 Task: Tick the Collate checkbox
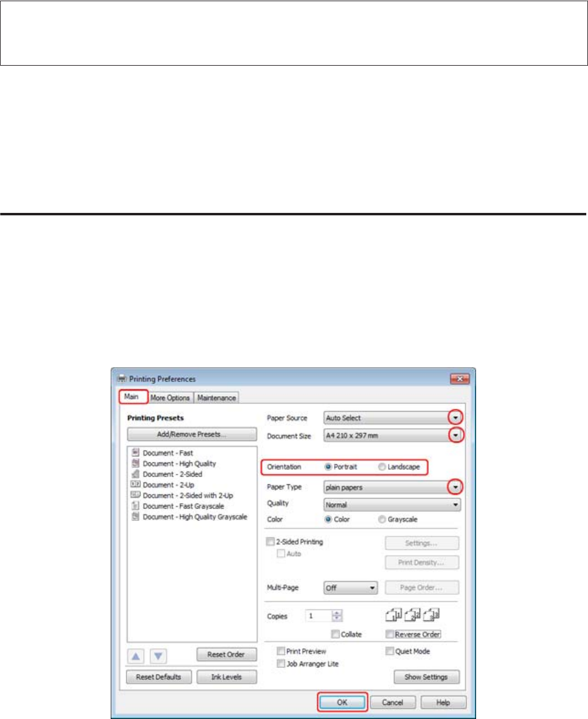(x=336, y=634)
